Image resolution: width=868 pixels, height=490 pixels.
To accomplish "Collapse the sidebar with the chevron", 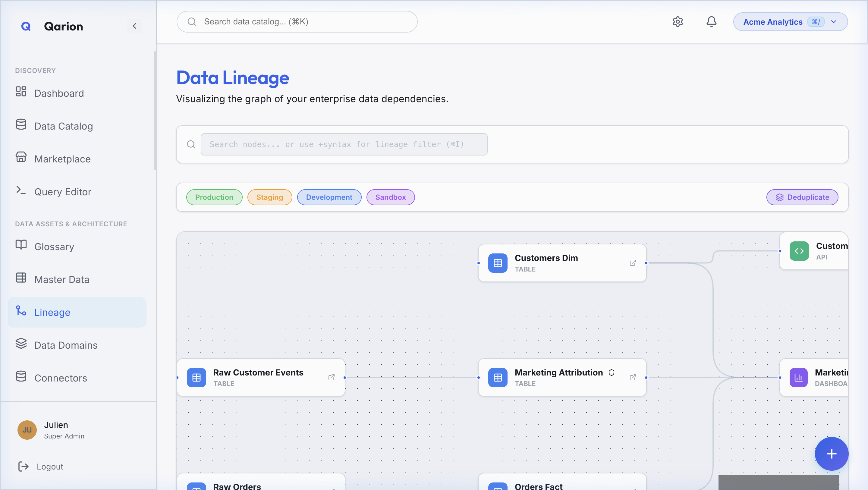I will coord(134,26).
